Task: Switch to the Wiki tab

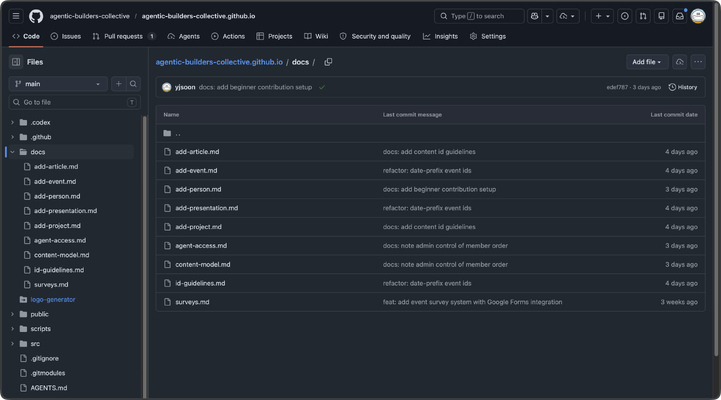Action: [316, 36]
